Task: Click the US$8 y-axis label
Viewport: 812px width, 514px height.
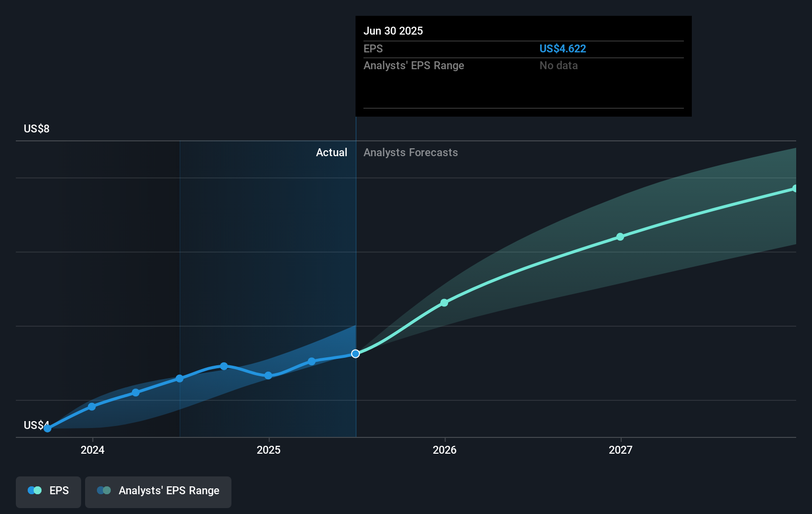Action: [x=37, y=129]
